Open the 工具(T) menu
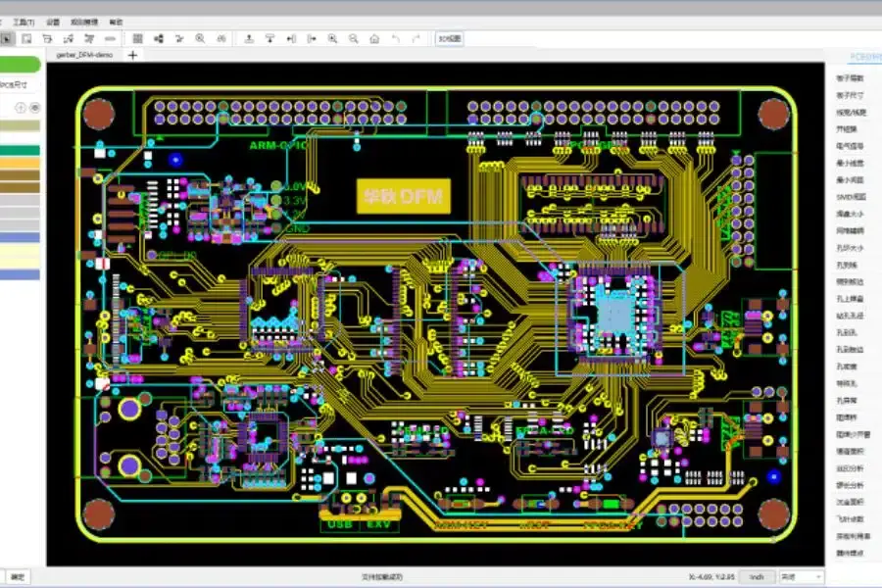This screenshot has height=588, width=882. [x=24, y=22]
